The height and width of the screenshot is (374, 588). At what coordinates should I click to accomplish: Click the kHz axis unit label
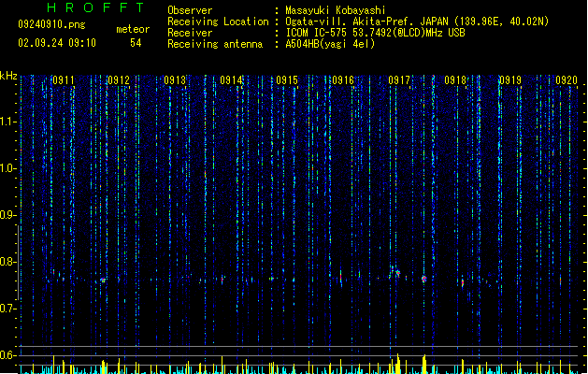[x=8, y=76]
